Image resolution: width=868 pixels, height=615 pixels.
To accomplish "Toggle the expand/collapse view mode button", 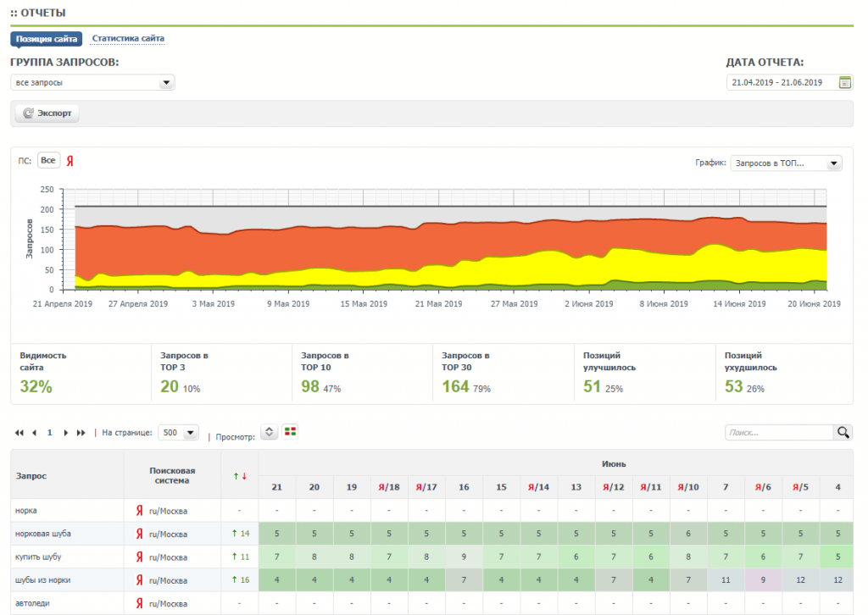I will (269, 432).
